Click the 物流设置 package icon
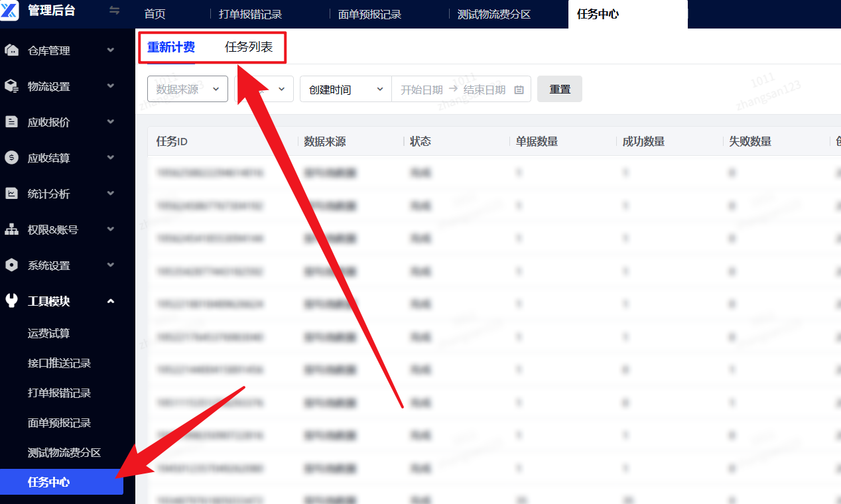841x504 pixels. [x=11, y=86]
